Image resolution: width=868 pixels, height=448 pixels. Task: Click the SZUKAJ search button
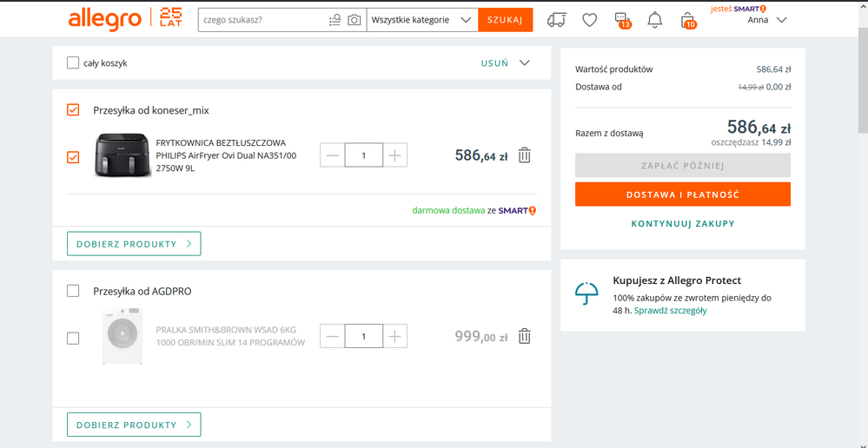(x=506, y=20)
